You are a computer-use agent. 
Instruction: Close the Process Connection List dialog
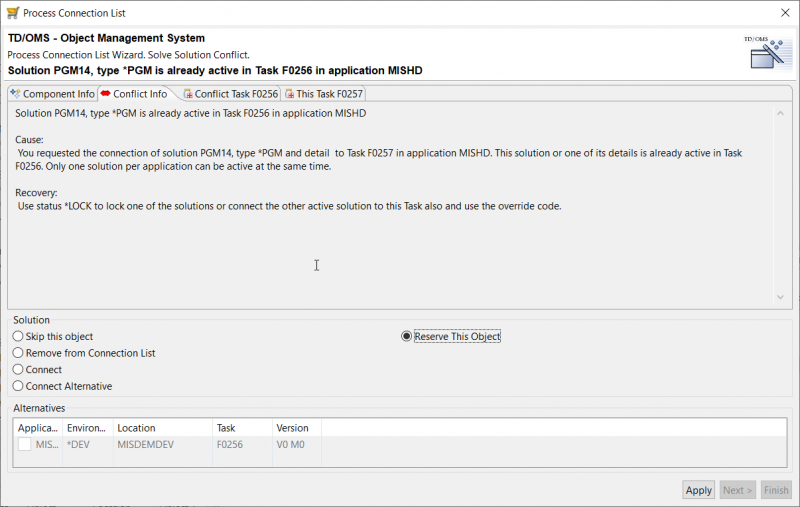point(782,13)
